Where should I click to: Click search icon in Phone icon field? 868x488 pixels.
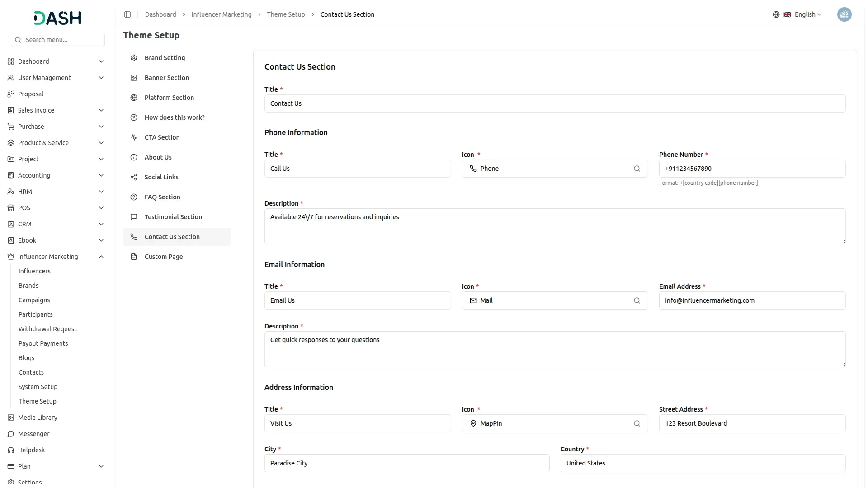click(637, 169)
